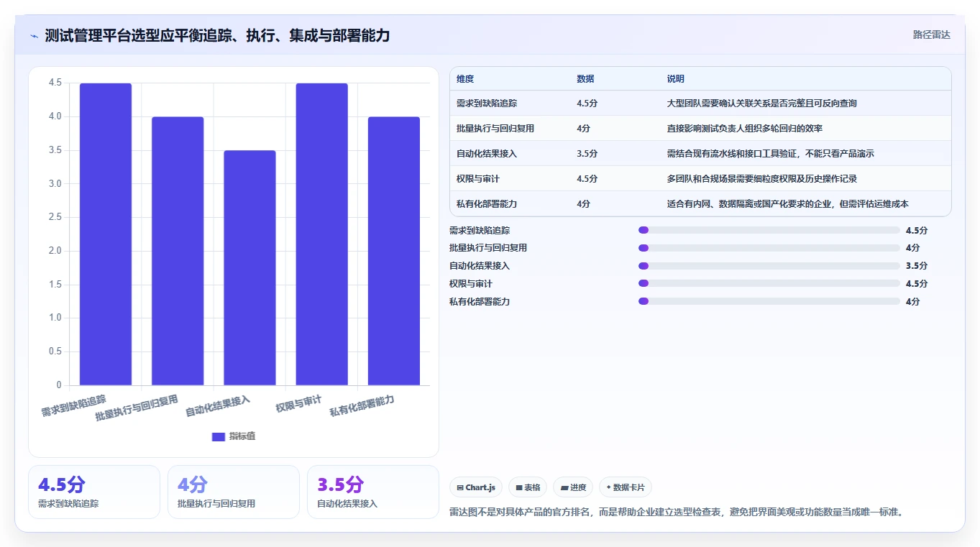
Task: Click the 表格 tag
Action: pos(528,487)
